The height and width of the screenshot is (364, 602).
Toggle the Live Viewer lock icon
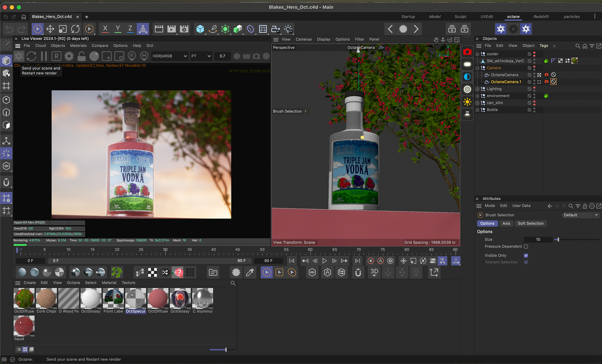[x=82, y=56]
